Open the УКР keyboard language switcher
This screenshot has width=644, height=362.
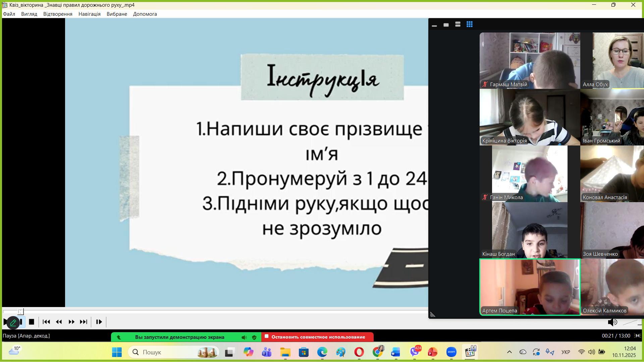(x=566, y=352)
